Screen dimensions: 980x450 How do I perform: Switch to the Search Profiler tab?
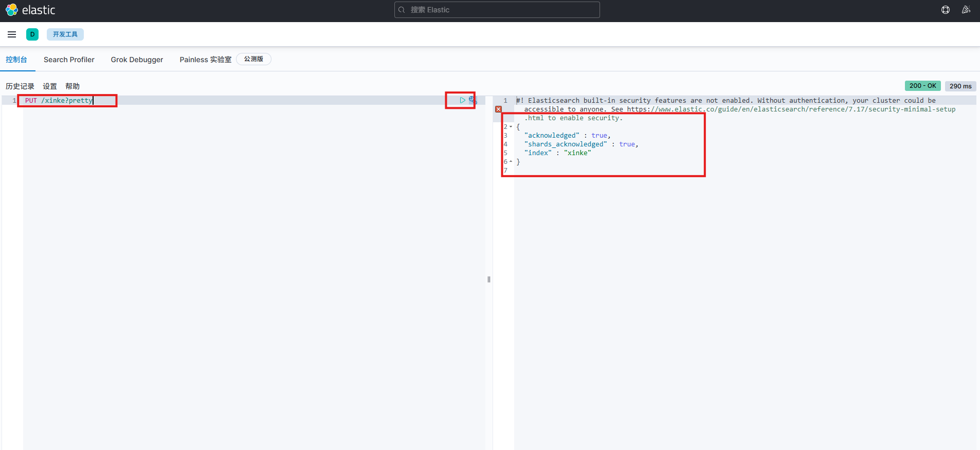pyautogui.click(x=69, y=60)
